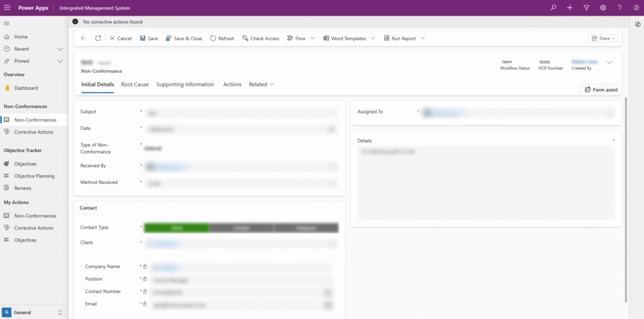Open the settings gear icon
Screen dimensions: 644x319
pyautogui.click(x=603, y=8)
